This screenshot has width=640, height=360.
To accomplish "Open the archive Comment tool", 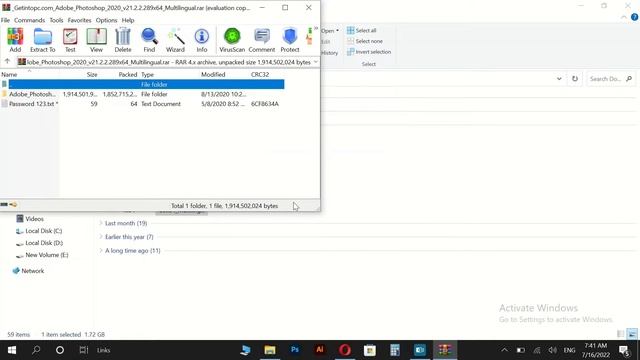I will point(262,40).
